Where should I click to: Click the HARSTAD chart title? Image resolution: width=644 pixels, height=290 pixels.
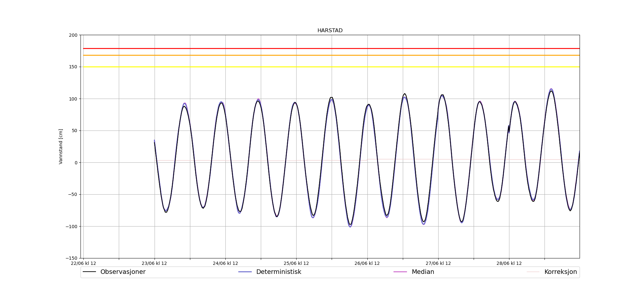pyautogui.click(x=330, y=31)
